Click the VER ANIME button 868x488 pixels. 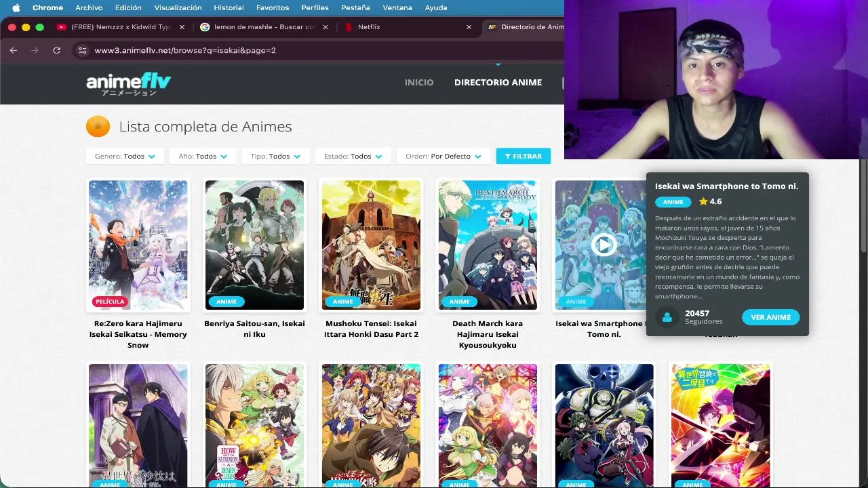click(x=770, y=317)
